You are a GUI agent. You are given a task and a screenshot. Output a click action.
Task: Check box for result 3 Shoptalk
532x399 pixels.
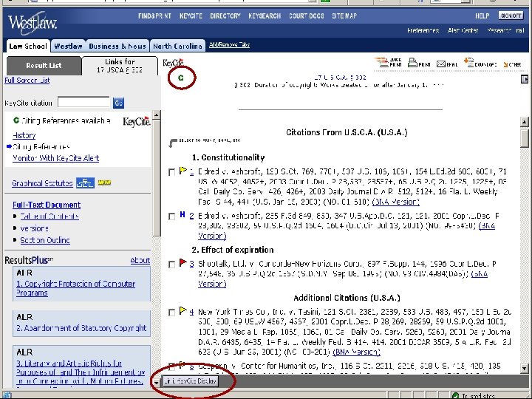(171, 265)
